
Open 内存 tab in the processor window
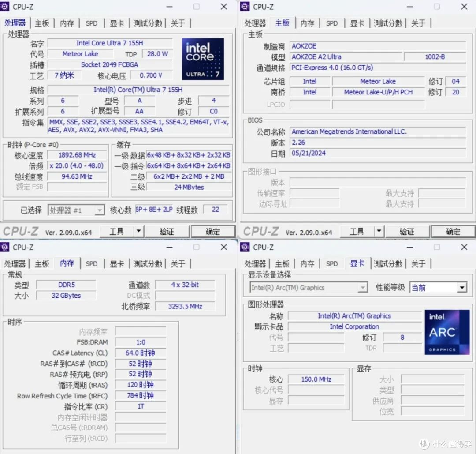pyautogui.click(x=67, y=23)
